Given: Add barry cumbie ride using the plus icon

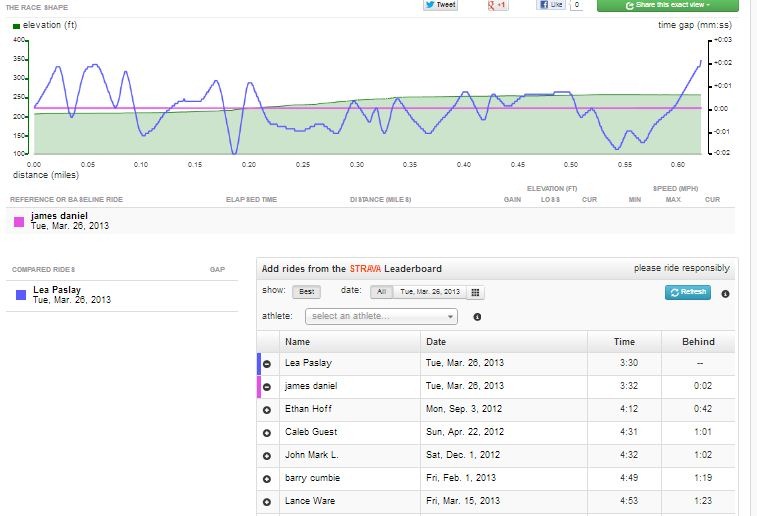Looking at the screenshot, I should 266,479.
